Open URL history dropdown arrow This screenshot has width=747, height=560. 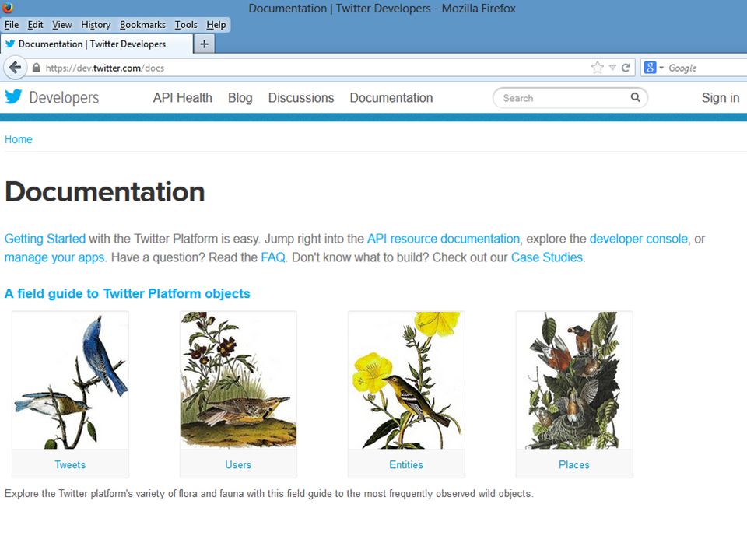click(x=612, y=68)
